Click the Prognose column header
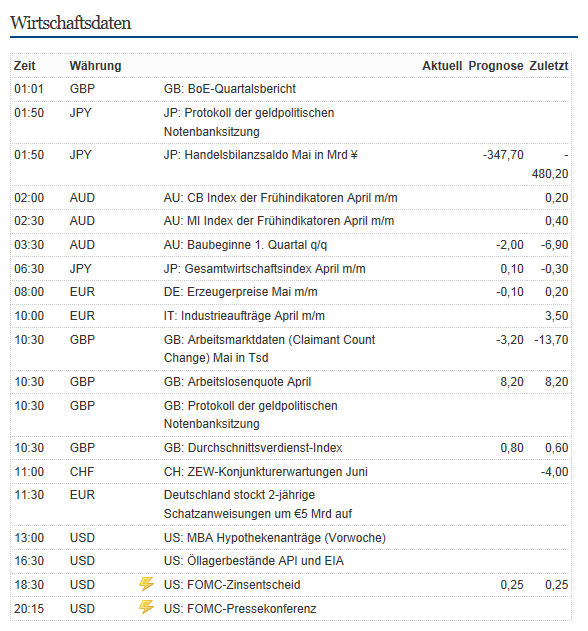This screenshot has height=631, width=588. (x=496, y=66)
